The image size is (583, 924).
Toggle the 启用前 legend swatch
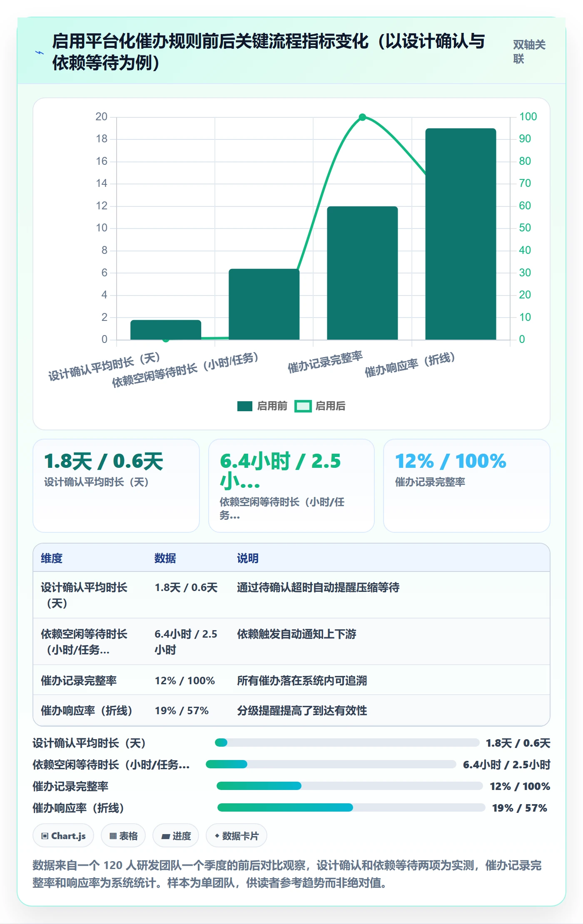coord(245,406)
